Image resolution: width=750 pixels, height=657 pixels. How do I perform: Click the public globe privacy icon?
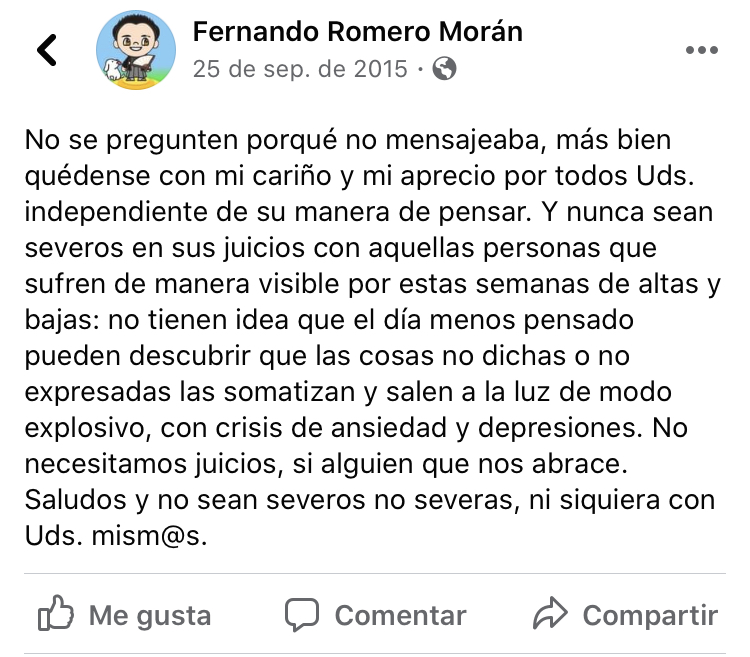click(446, 69)
